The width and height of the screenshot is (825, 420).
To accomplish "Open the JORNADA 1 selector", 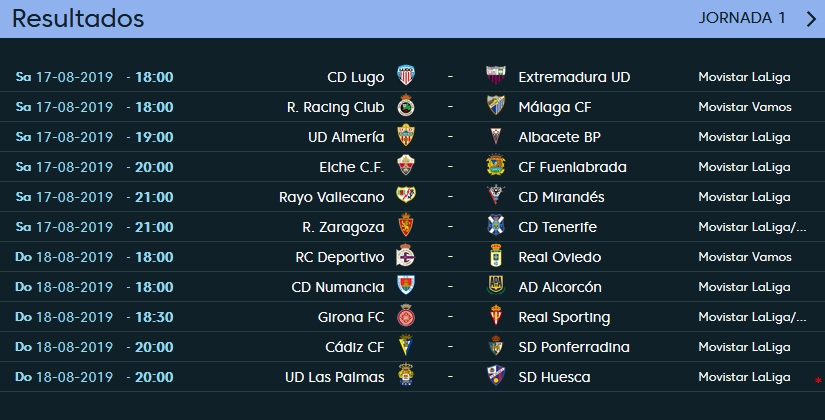I will (742, 18).
